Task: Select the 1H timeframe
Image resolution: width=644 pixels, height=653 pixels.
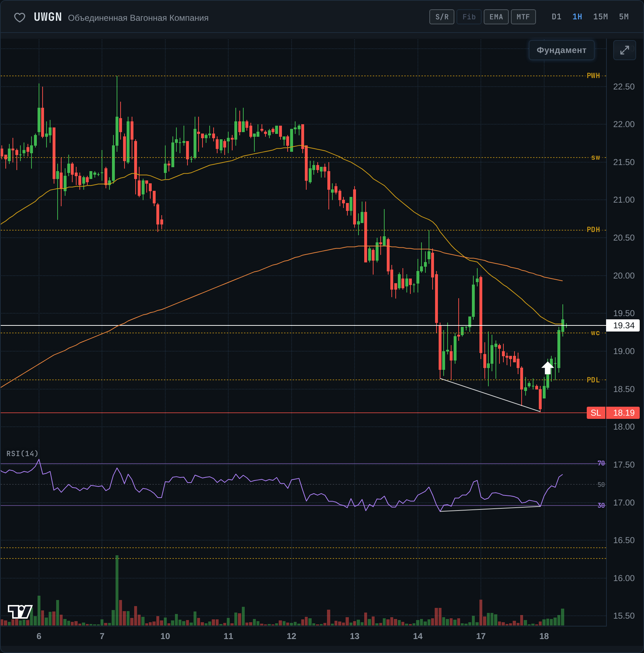Action: pos(577,17)
